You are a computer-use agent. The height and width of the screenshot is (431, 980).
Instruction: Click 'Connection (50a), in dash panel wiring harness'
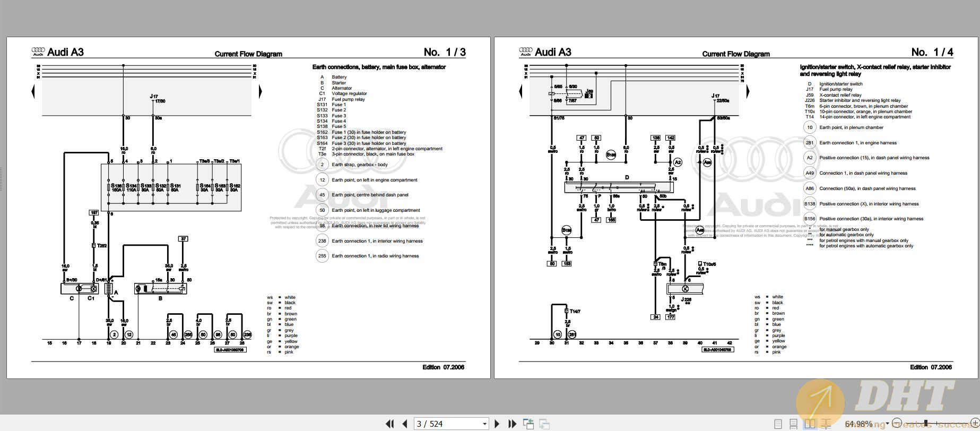pos(867,188)
